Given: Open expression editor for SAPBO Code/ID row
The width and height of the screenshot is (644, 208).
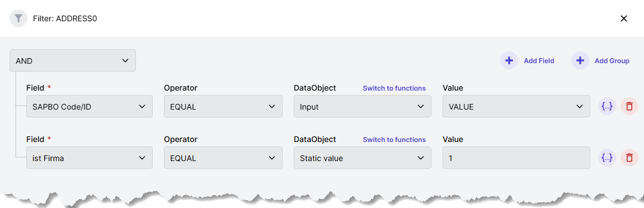Looking at the screenshot, I should pos(607,106).
